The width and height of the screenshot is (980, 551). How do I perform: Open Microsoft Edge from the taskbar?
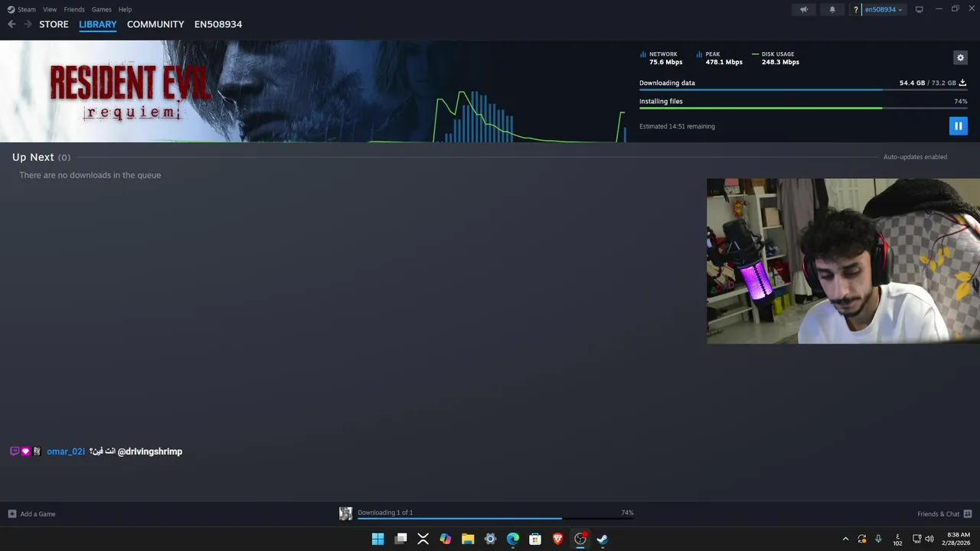[513, 539]
